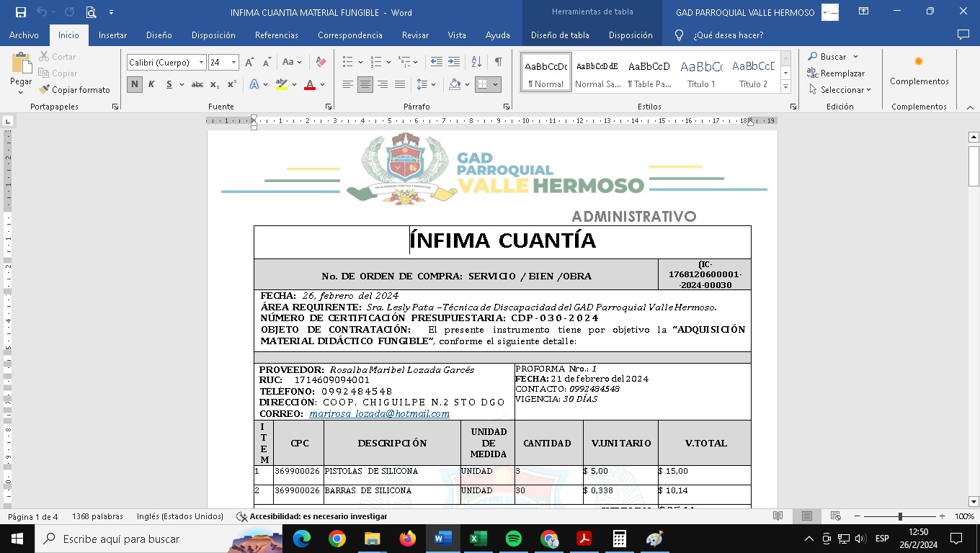
Task: Clear all formatting from selection
Action: click(x=321, y=63)
